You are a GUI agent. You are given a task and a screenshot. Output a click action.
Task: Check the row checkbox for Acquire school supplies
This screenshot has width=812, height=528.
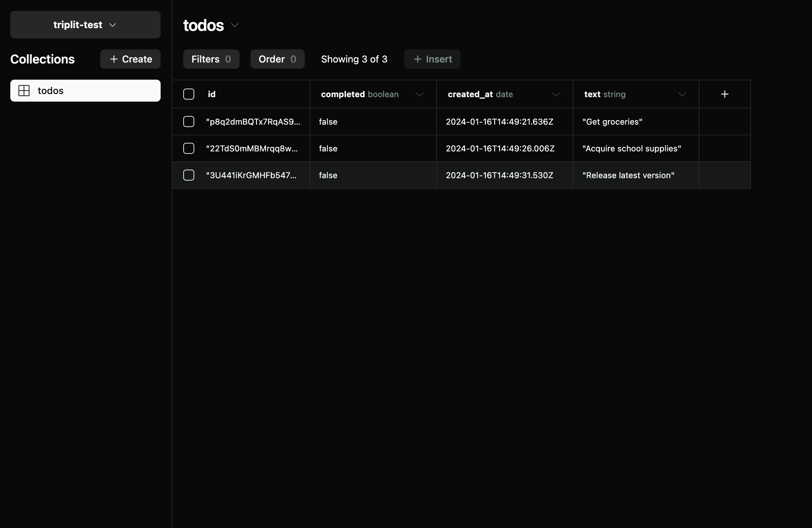click(x=189, y=148)
